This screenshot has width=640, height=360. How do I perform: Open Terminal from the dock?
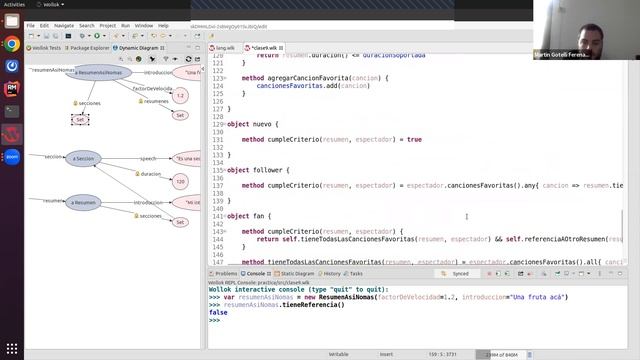(12, 111)
